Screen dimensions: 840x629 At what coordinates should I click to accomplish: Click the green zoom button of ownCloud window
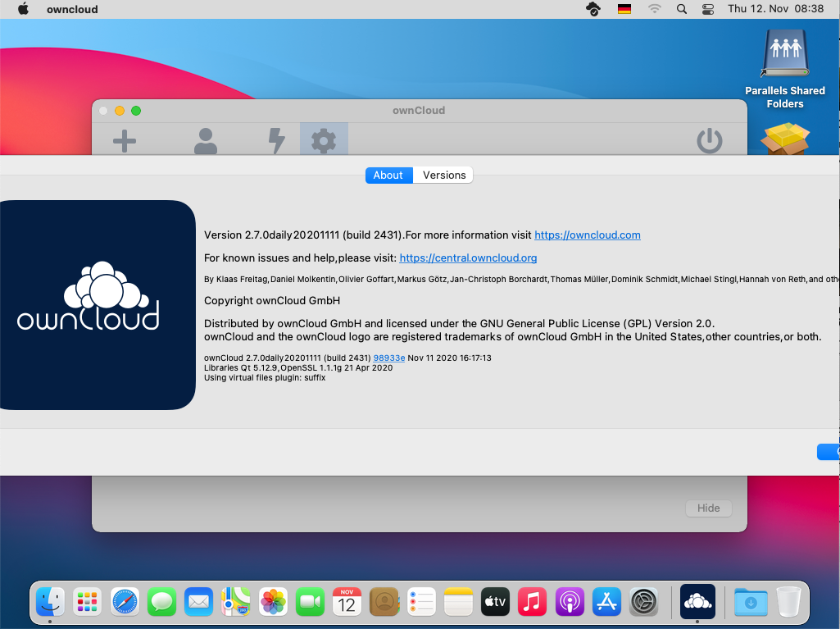pos(136,111)
